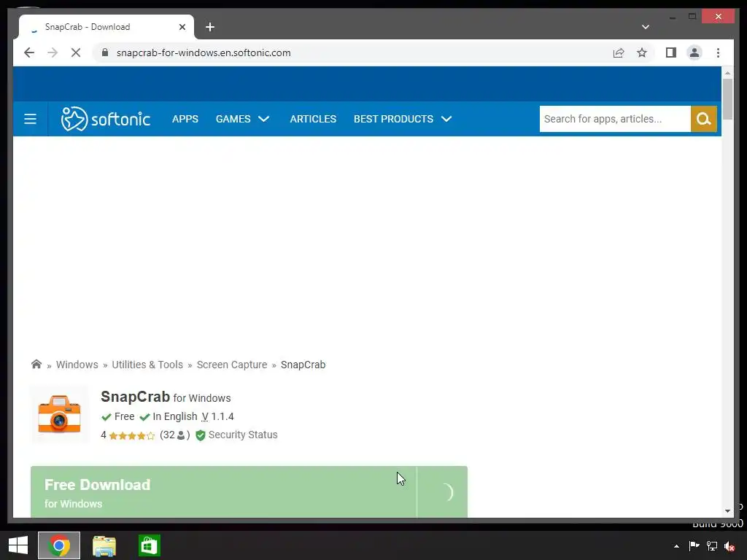Open a new browser tab

click(x=210, y=27)
